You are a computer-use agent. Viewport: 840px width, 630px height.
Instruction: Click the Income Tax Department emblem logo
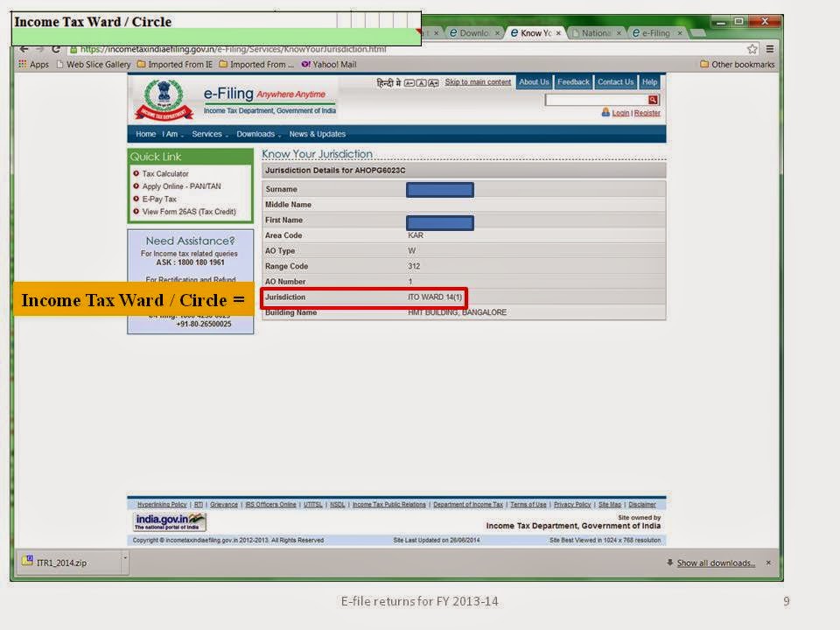pos(164,100)
